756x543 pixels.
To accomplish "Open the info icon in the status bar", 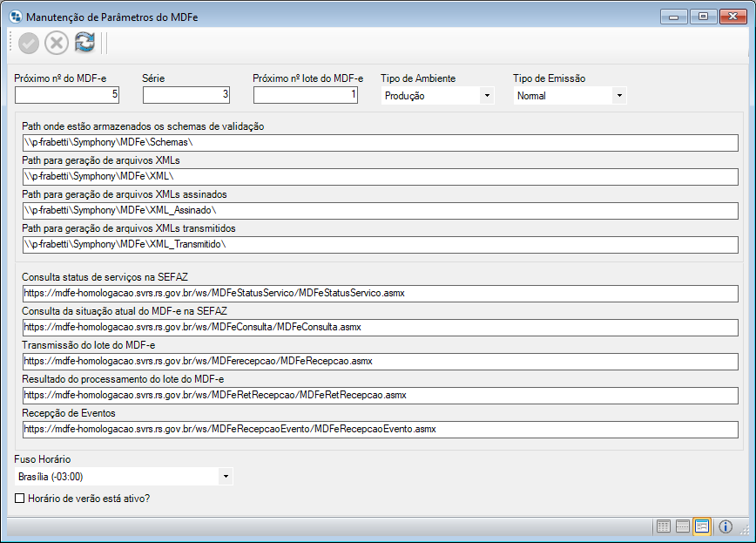I will tap(724, 526).
